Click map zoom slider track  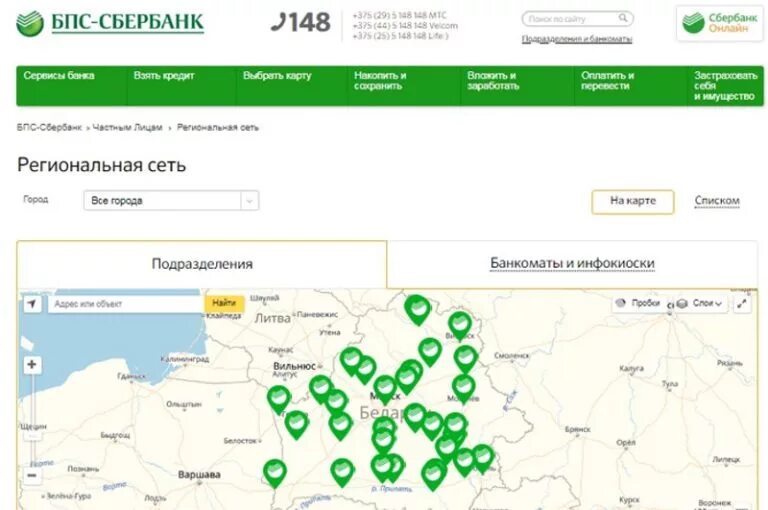coord(32,420)
